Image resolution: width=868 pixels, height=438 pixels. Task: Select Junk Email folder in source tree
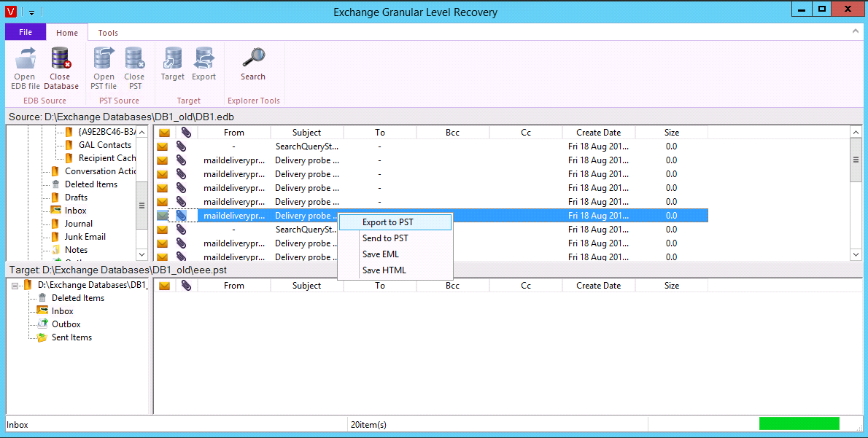pos(85,237)
